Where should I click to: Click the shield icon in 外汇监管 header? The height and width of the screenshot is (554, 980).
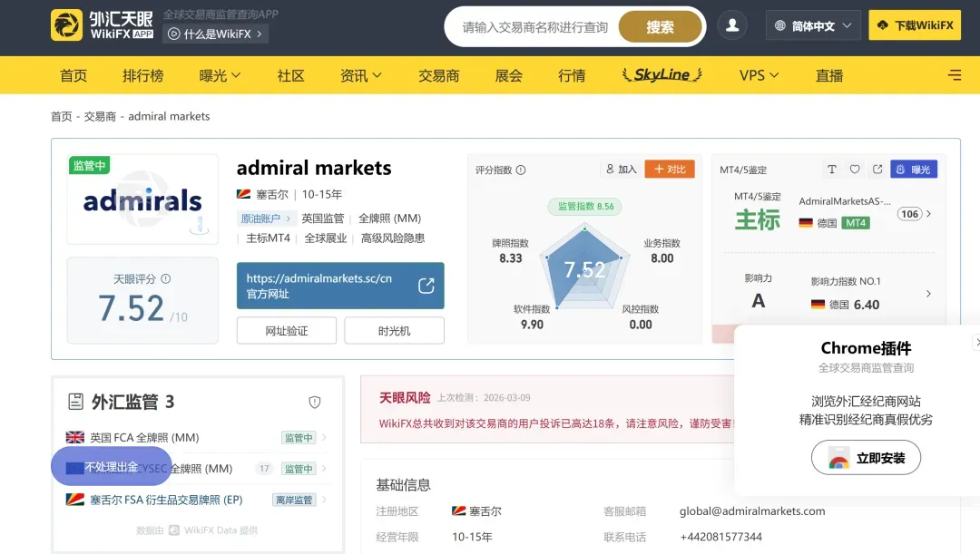pos(314,403)
